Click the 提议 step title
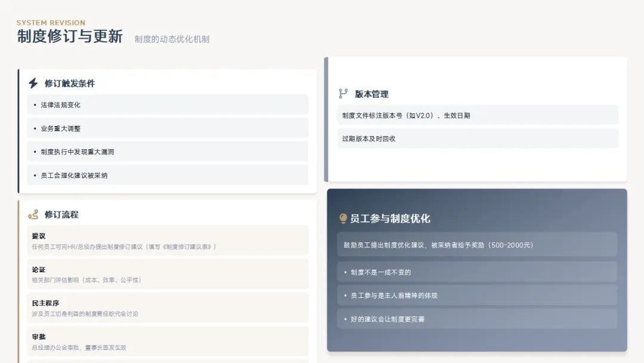 tap(39, 236)
